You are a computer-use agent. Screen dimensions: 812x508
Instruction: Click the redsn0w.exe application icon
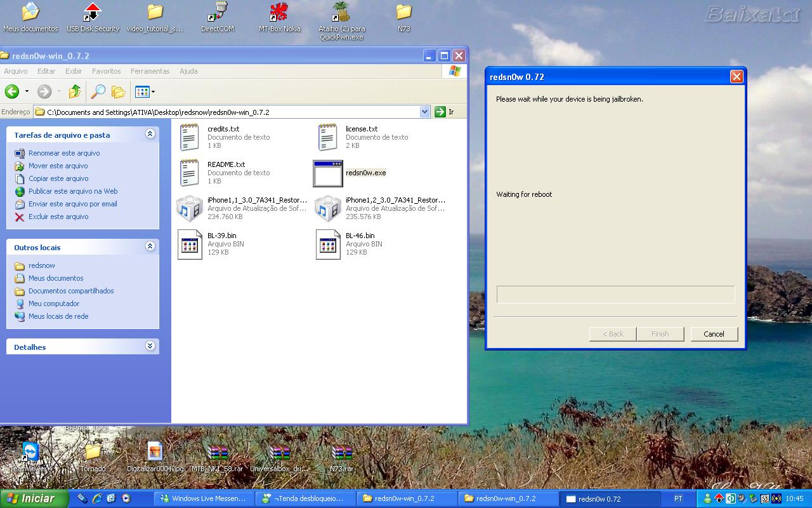point(327,173)
